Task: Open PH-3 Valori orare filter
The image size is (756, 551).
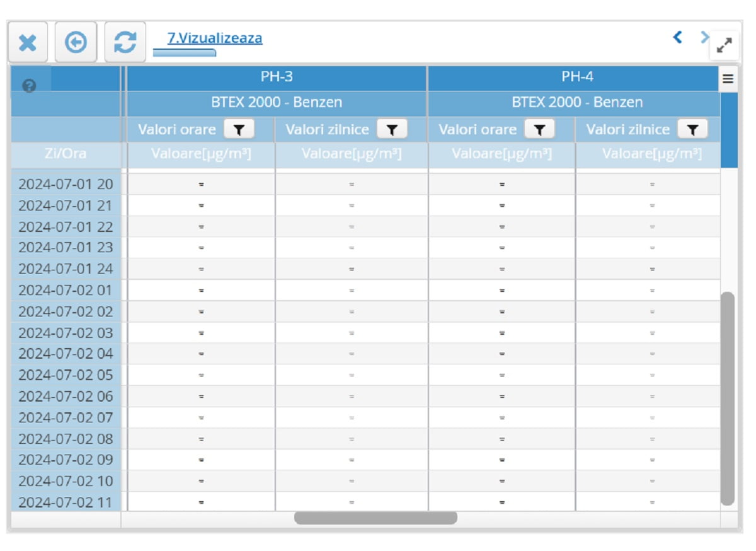Action: [239, 130]
